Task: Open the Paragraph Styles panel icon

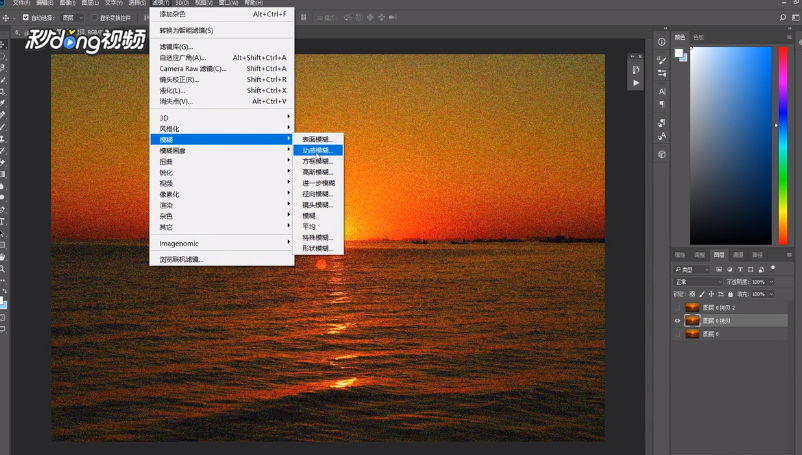Action: pos(662,123)
